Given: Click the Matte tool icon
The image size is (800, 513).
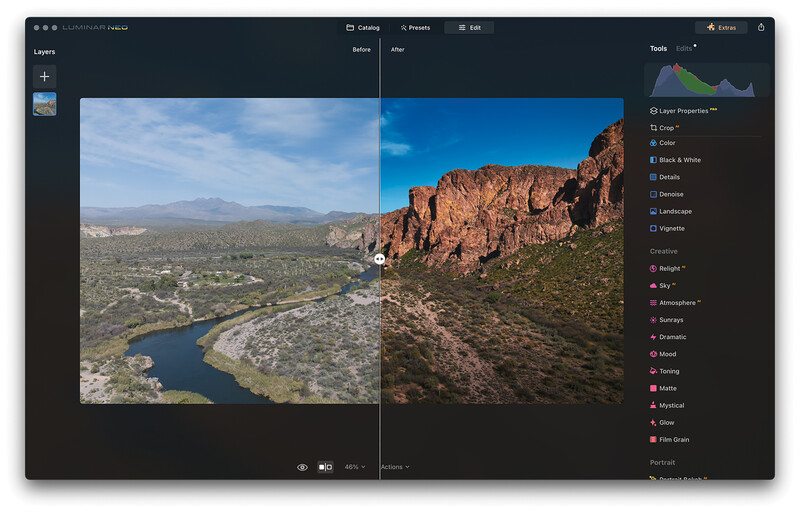Looking at the screenshot, I should coord(653,388).
